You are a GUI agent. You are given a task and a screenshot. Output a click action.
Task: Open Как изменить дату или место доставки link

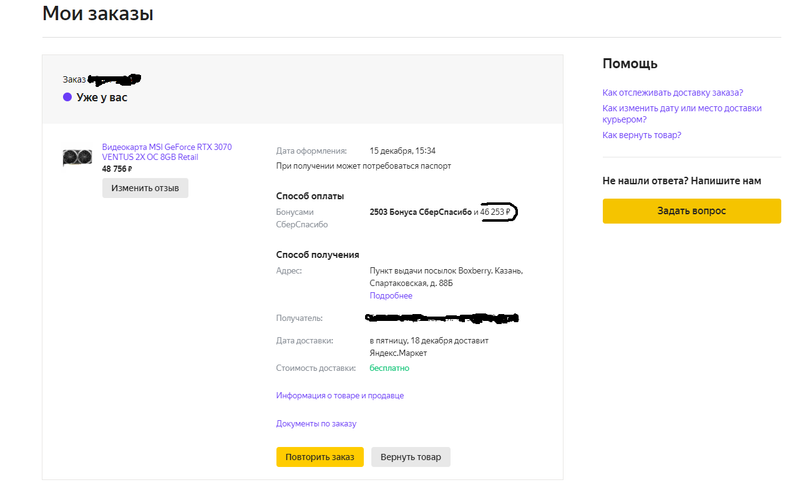point(681,113)
